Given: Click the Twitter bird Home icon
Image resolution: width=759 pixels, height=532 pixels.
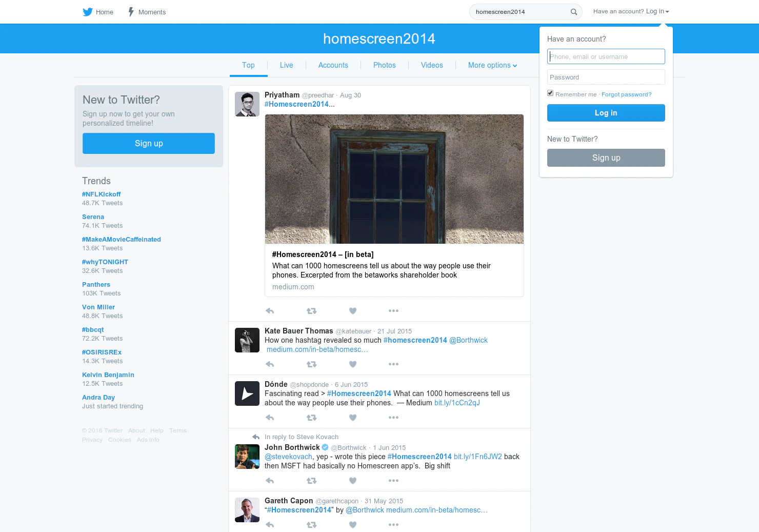Looking at the screenshot, I should click(88, 12).
